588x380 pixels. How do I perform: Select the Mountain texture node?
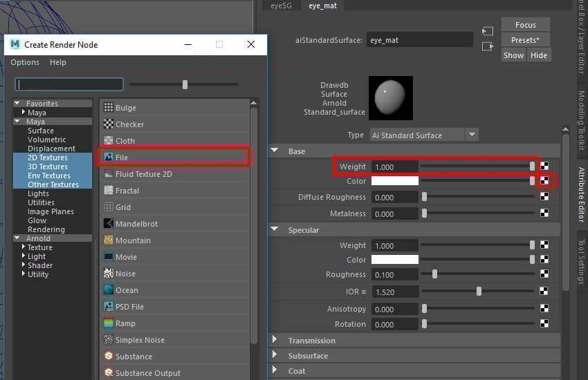(x=175, y=240)
